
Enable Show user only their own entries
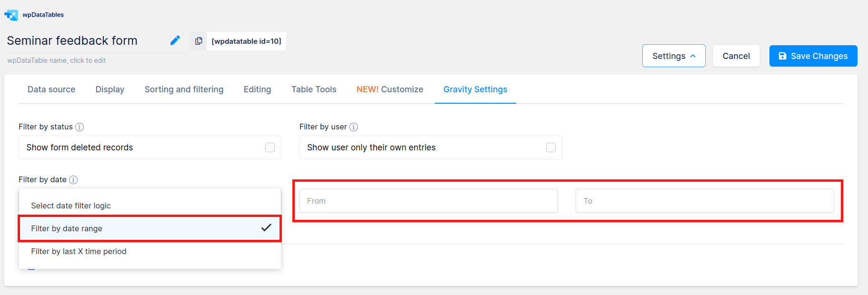click(551, 147)
